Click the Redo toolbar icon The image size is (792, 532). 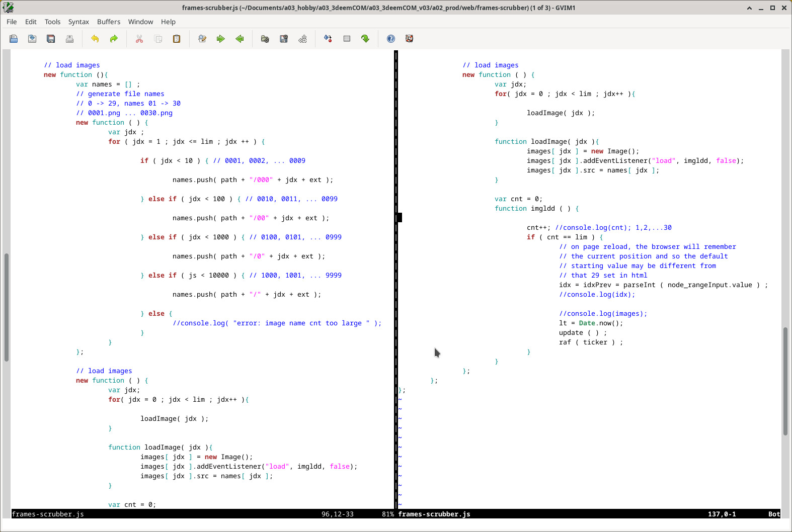(114, 39)
